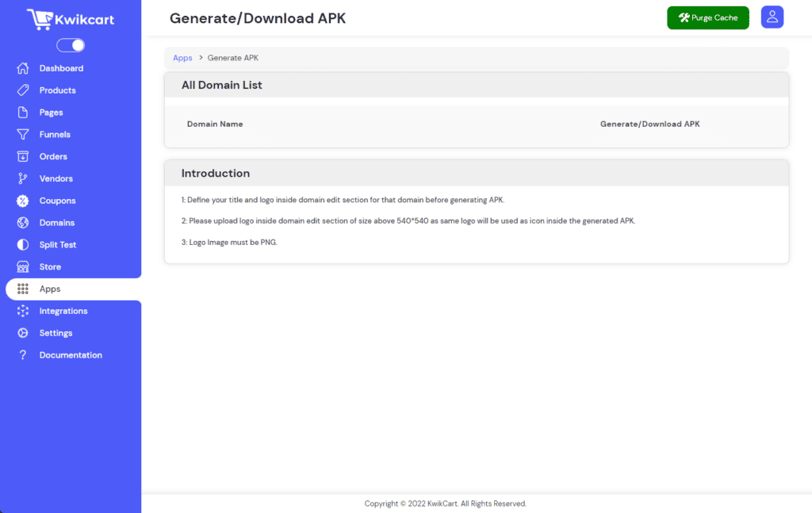The height and width of the screenshot is (513, 812).
Task: Select Store in the sidebar
Action: click(x=50, y=267)
